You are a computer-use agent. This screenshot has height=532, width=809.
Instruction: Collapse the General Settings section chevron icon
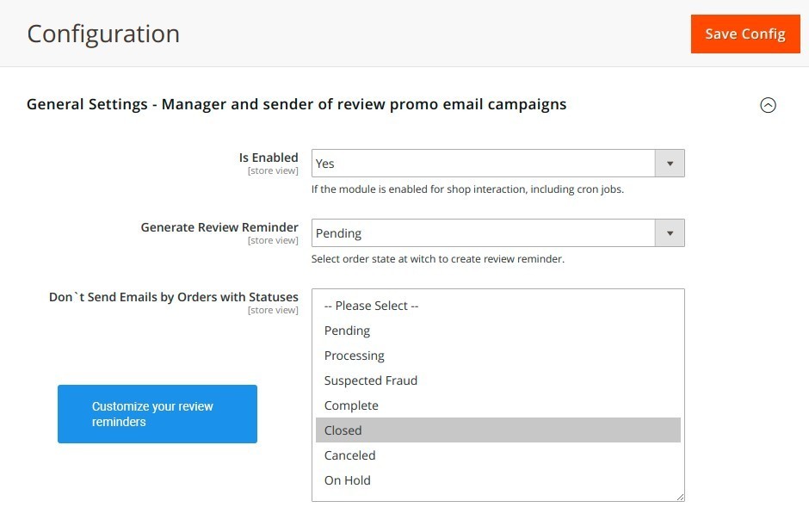(x=768, y=105)
